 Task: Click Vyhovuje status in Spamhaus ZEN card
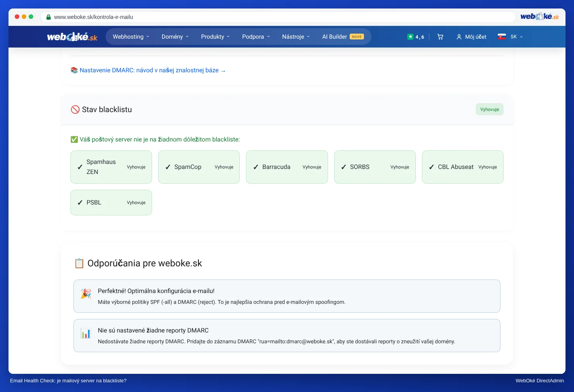pos(136,167)
